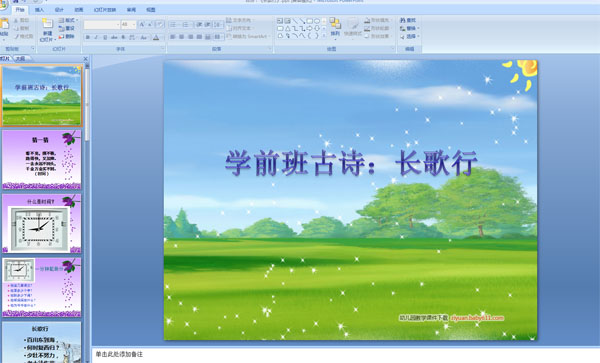This screenshot has width=600, height=363.
Task: Click the notes area placeholder text
Action: click(x=119, y=355)
